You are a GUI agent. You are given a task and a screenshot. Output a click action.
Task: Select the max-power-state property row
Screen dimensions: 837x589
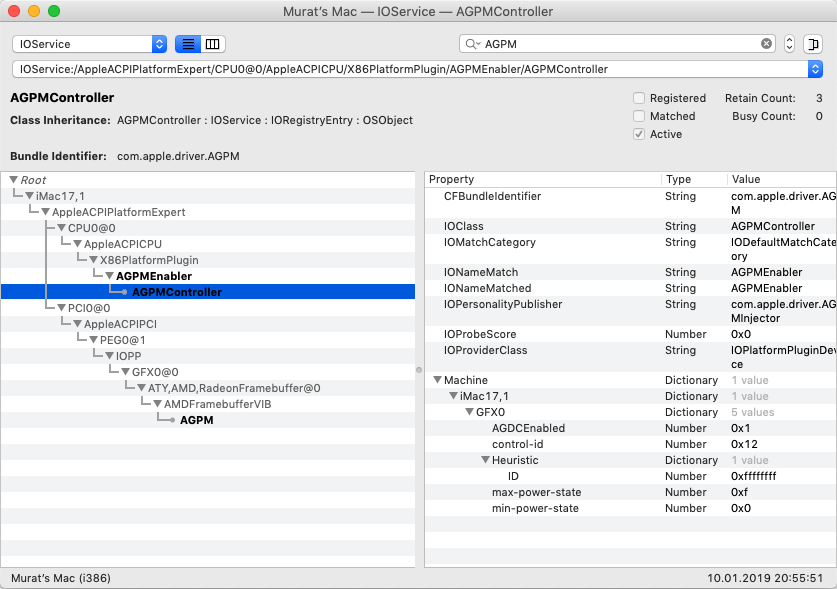point(630,492)
